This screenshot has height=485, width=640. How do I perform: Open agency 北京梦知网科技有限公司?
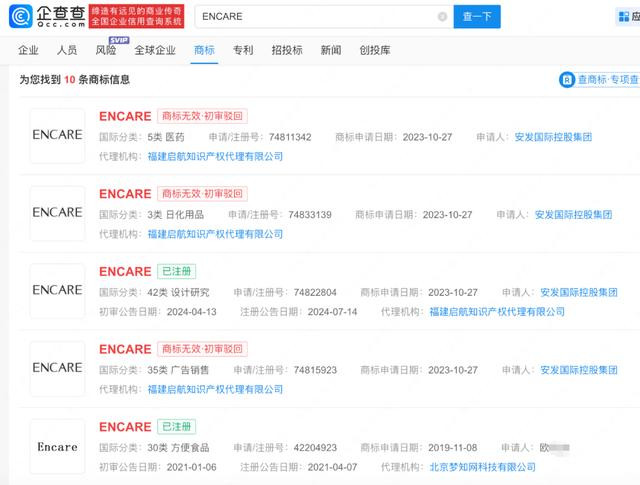pos(482,467)
